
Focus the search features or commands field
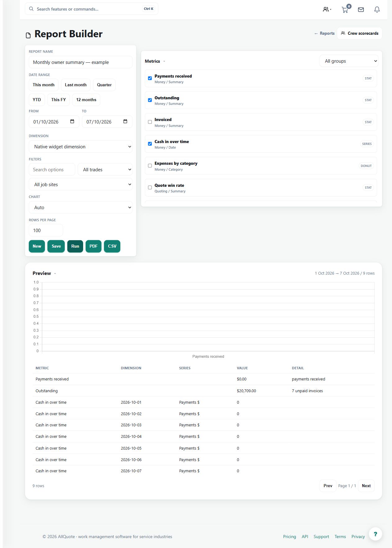tap(91, 9)
